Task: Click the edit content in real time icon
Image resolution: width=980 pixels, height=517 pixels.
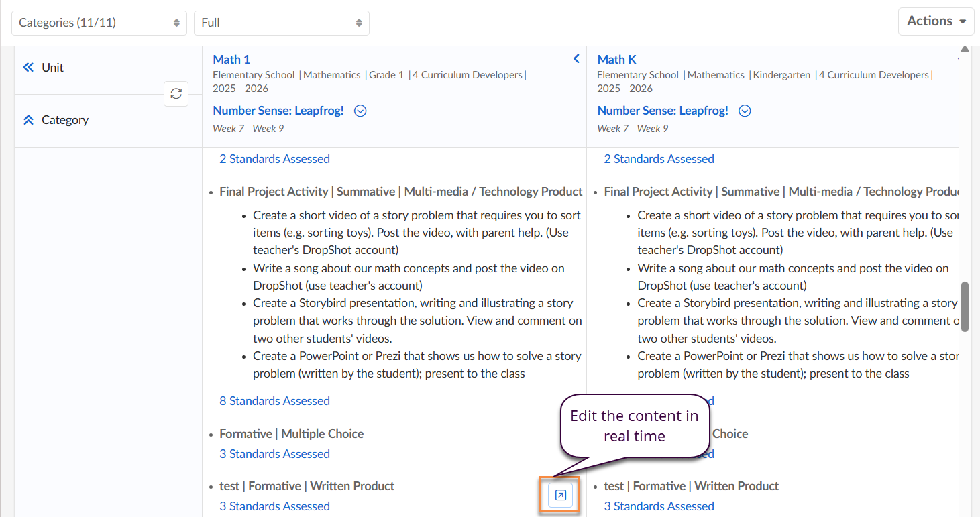Action: click(x=561, y=496)
